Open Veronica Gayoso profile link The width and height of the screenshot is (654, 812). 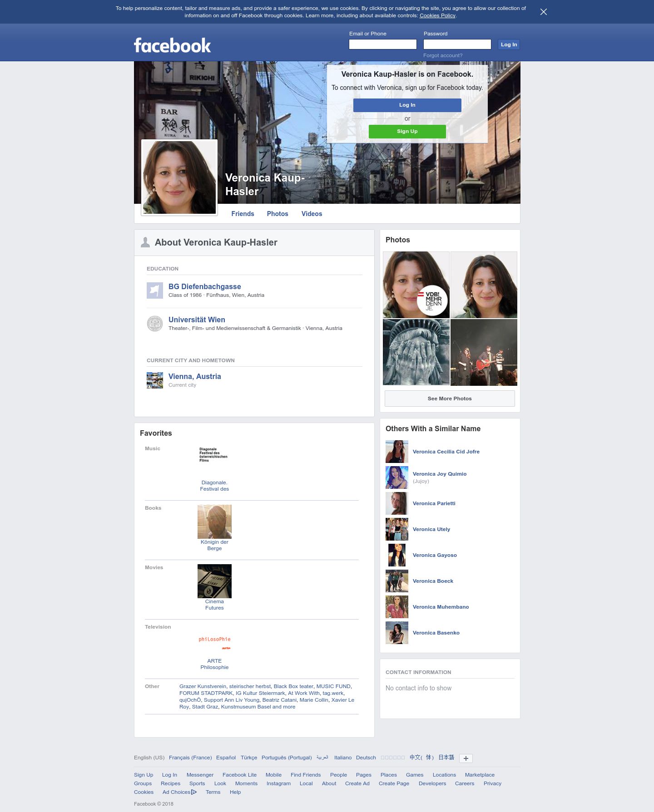(435, 555)
